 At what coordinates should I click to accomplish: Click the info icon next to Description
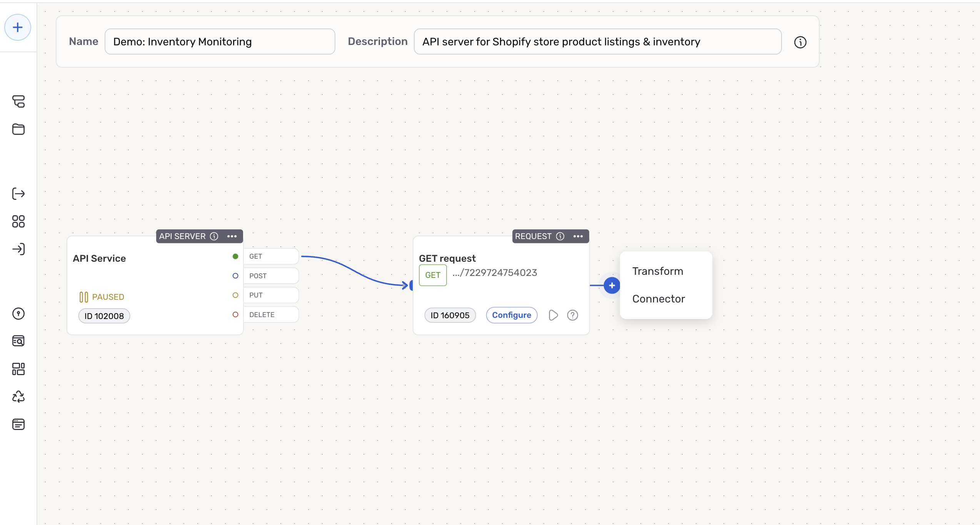tap(800, 42)
